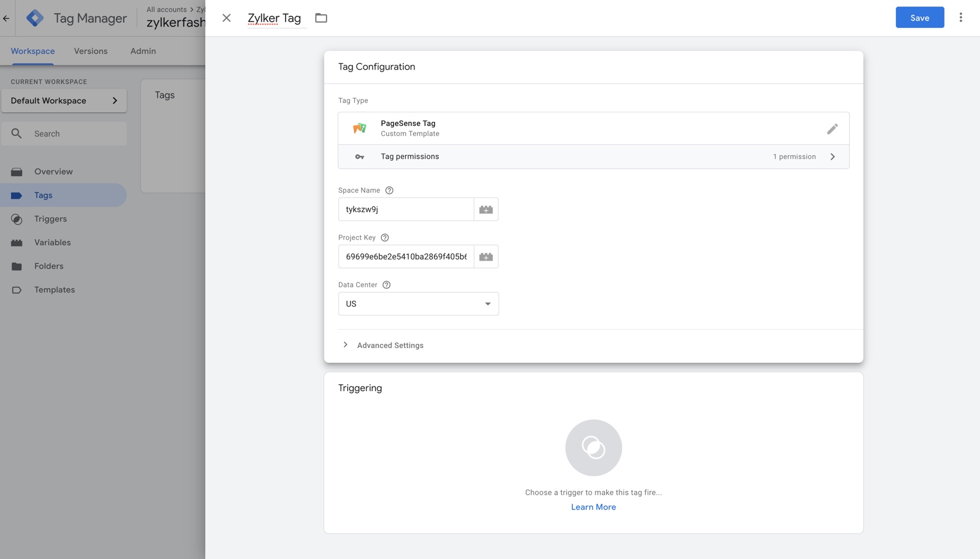Screen dimensions: 980x559
Task: Open the three-dot more options menu
Action: pos(960,18)
